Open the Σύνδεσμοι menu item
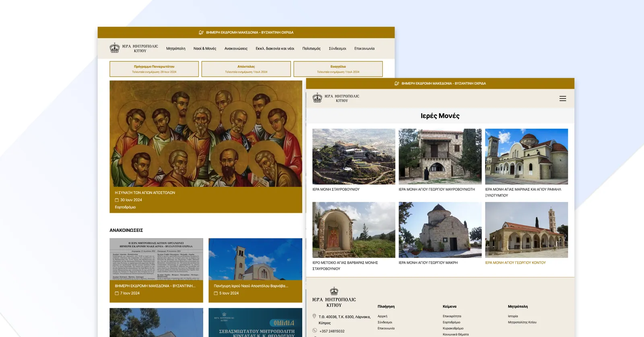The width and height of the screenshot is (644, 337). [337, 49]
